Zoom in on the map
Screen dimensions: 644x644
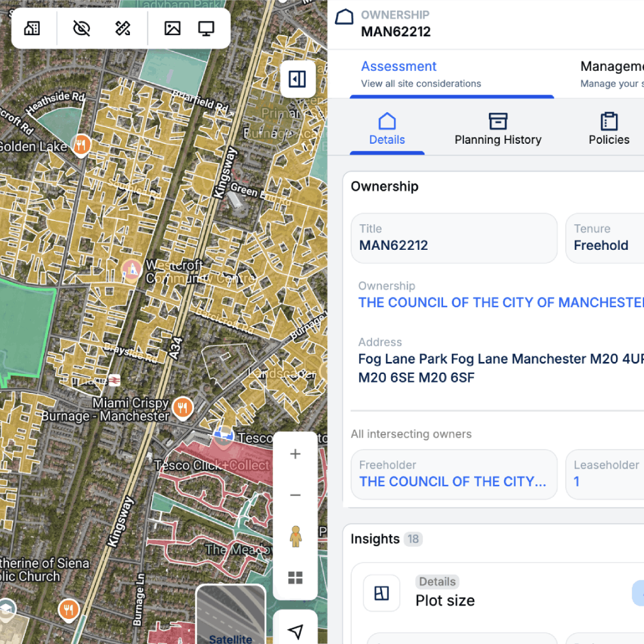(295, 454)
